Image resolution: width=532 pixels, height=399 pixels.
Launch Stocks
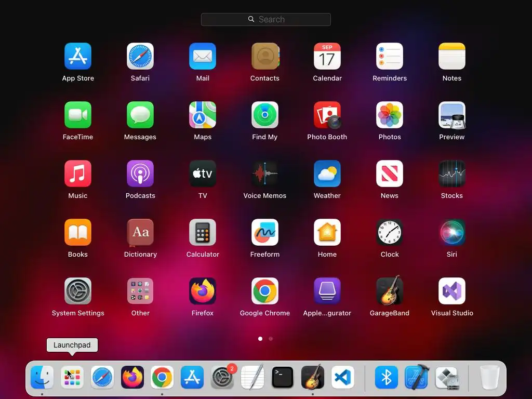click(452, 174)
